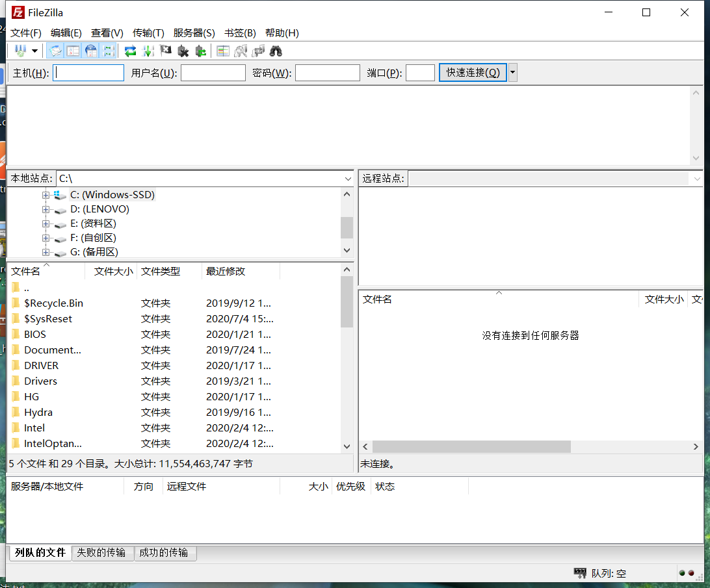Sort local files by 文件名 column
710x588 pixels.
click(46, 272)
